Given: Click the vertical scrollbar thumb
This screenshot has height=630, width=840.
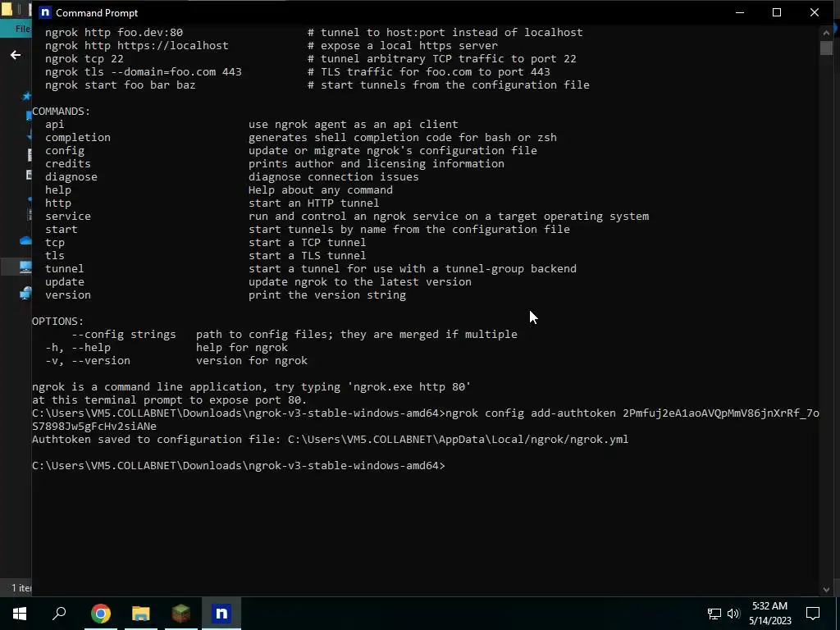Looking at the screenshot, I should click(x=825, y=47).
